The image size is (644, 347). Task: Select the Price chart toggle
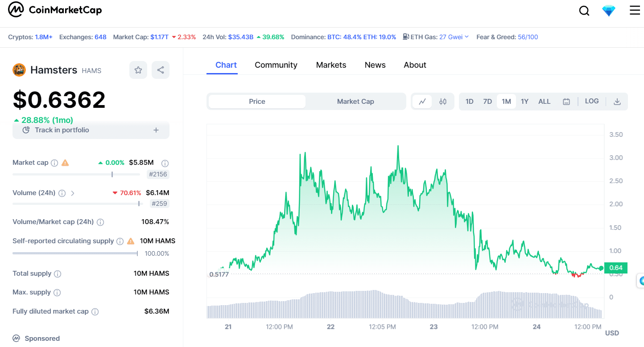[x=257, y=102]
